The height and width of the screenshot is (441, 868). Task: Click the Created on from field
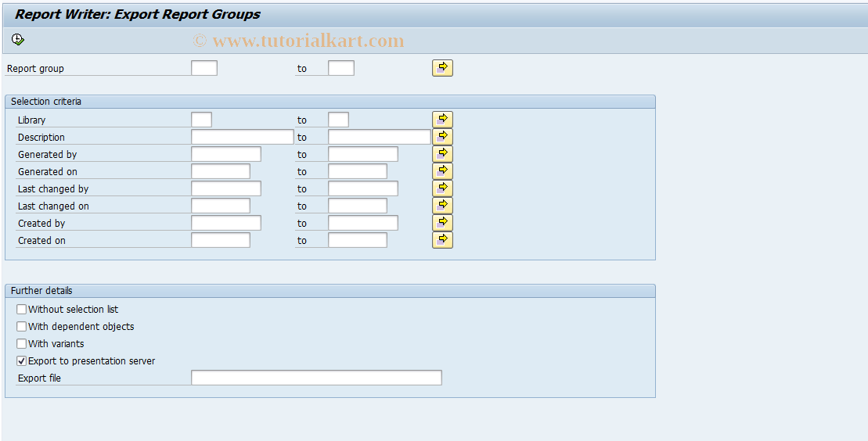[220, 239]
